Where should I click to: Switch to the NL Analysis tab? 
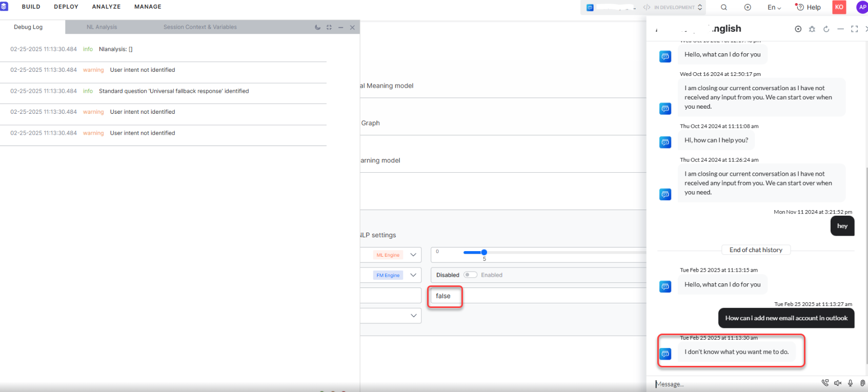[x=102, y=27]
